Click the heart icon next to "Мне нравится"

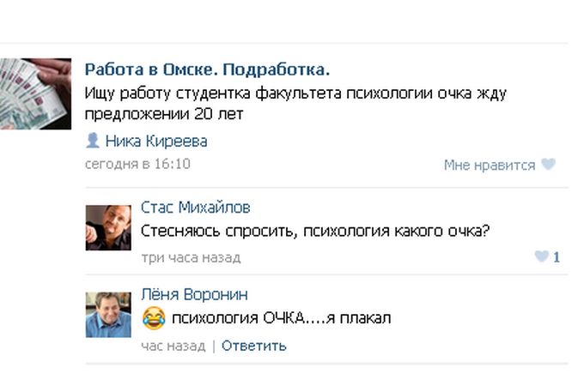point(548,165)
